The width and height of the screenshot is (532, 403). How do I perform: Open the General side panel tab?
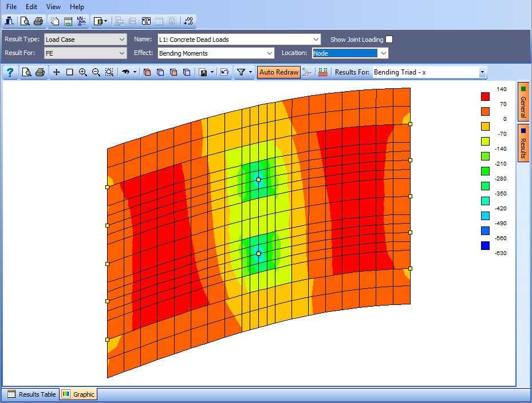[523, 102]
